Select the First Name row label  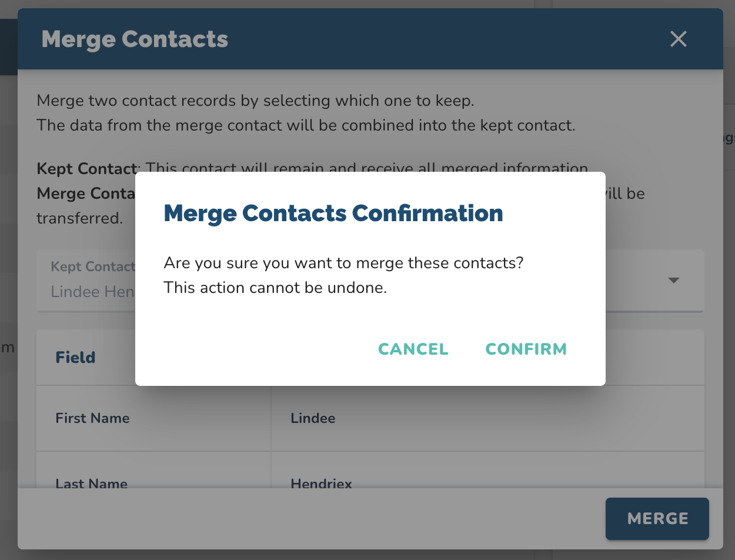[x=92, y=418]
